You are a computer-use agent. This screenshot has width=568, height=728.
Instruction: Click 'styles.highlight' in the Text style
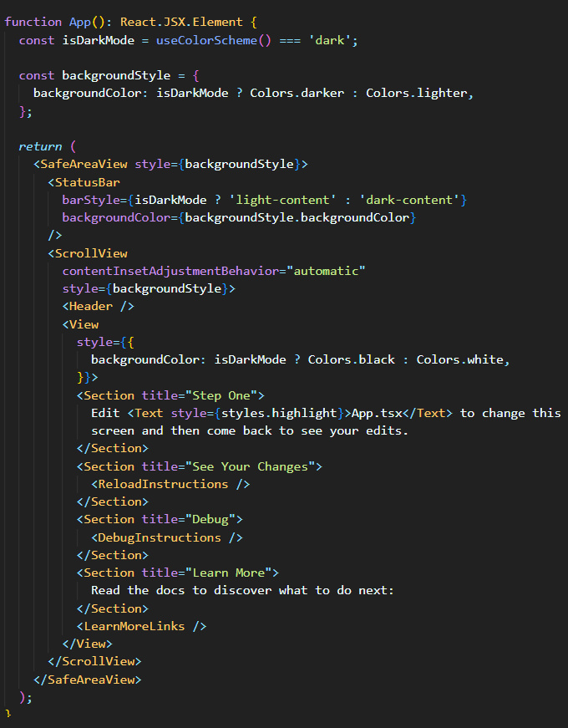tap(279, 413)
